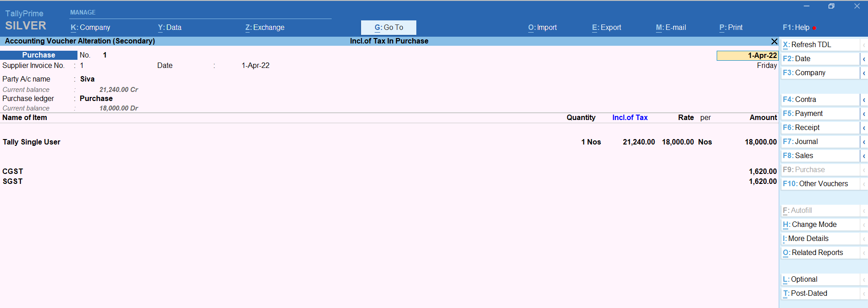Open the Z: Exchange menu
868x308 pixels.
[265, 28]
